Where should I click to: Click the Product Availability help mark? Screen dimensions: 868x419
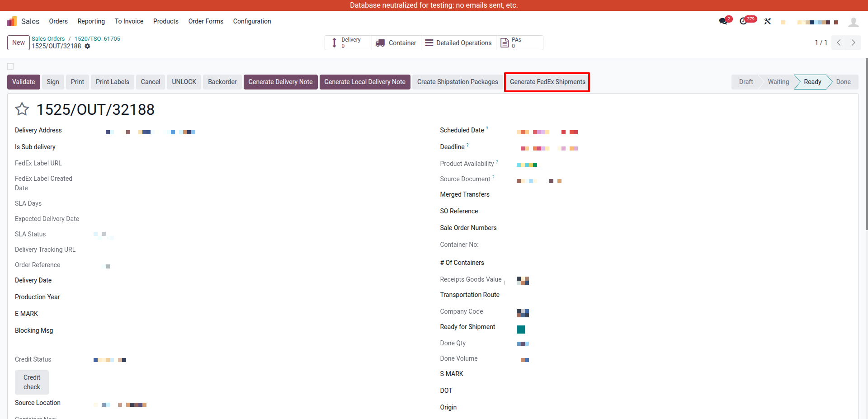tap(497, 162)
